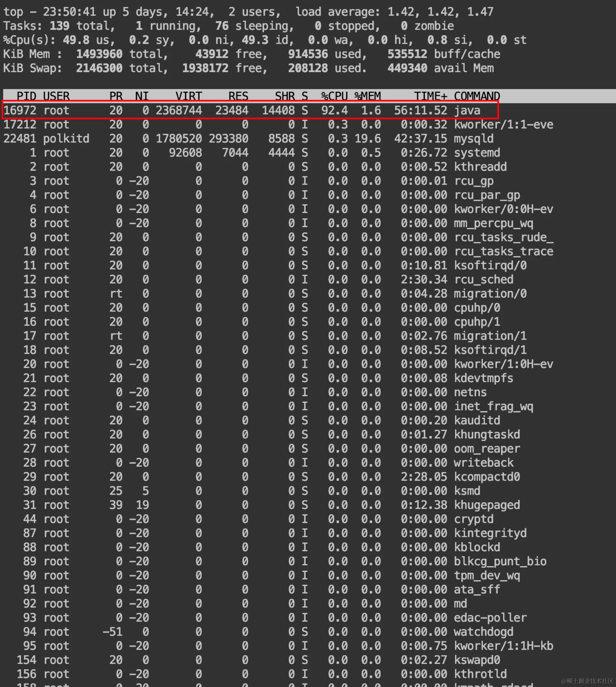Image resolution: width=616 pixels, height=687 pixels.
Task: Click the oom_reaper process name
Action: [487, 449]
